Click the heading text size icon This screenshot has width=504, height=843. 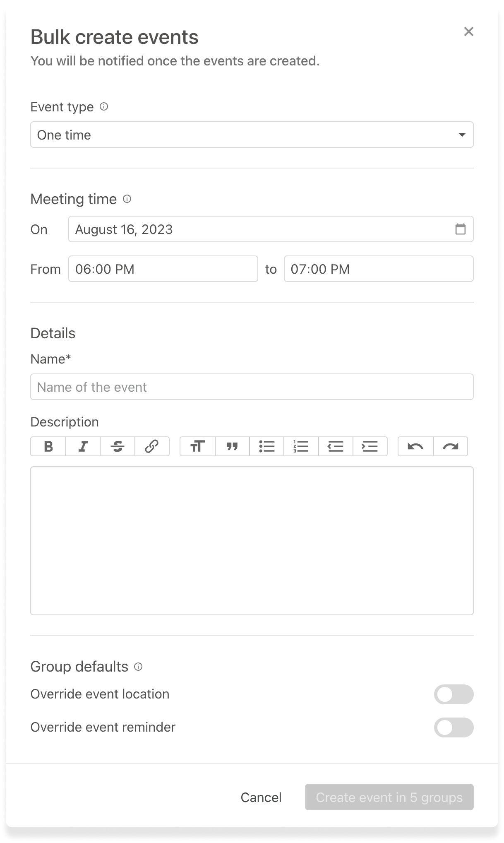(x=197, y=446)
